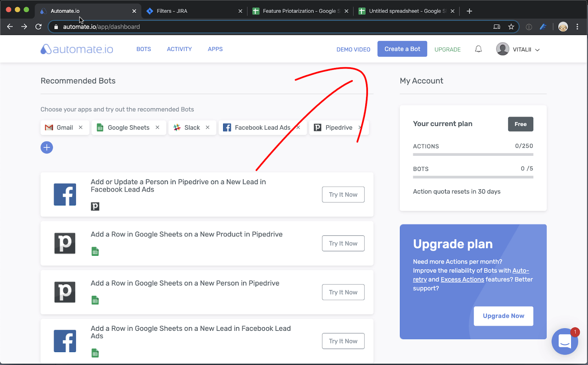Click the cast screen icon in address bar
Viewport: 588px width, 365px height.
(497, 26)
